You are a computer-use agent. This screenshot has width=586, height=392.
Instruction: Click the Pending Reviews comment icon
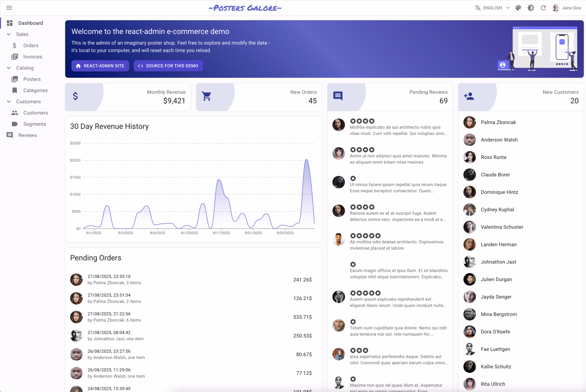tap(338, 96)
